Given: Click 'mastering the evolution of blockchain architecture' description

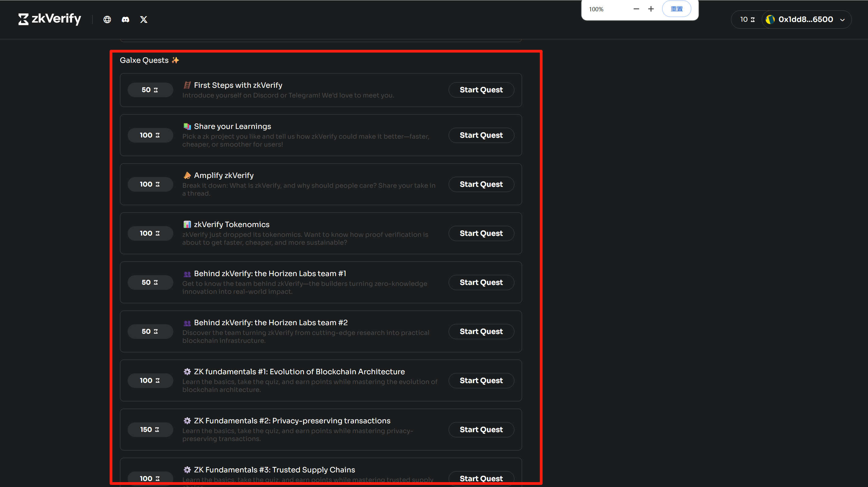Looking at the screenshot, I should (310, 386).
